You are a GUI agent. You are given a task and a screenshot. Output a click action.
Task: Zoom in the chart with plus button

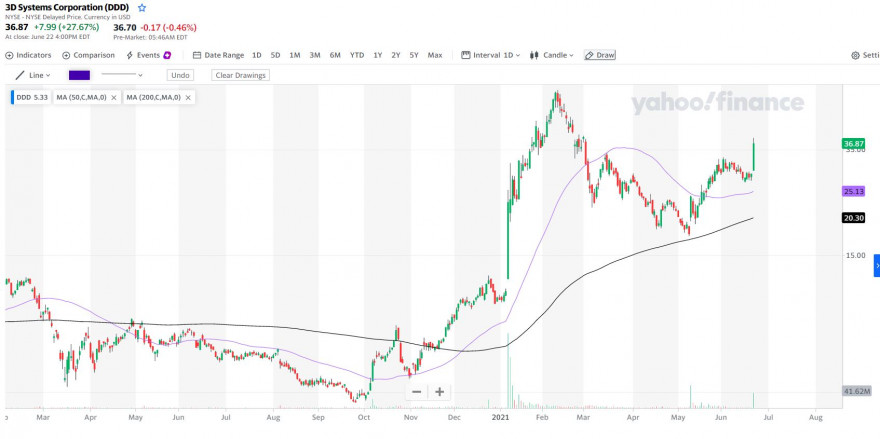pos(439,392)
